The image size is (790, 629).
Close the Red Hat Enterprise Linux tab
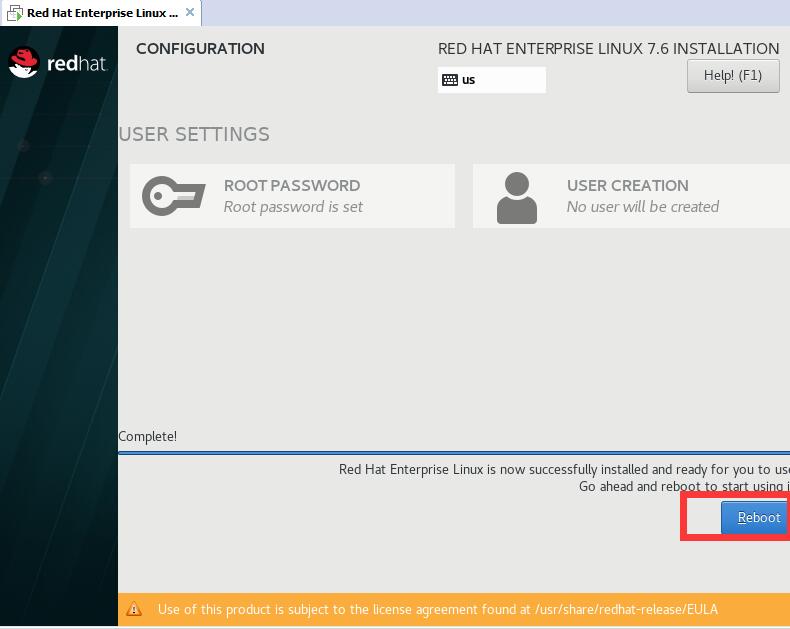click(x=190, y=12)
